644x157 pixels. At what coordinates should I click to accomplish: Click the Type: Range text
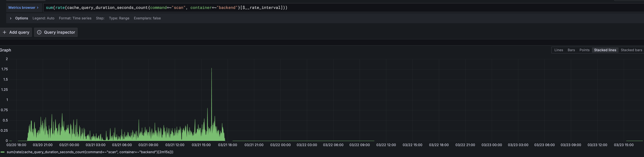[x=119, y=18]
